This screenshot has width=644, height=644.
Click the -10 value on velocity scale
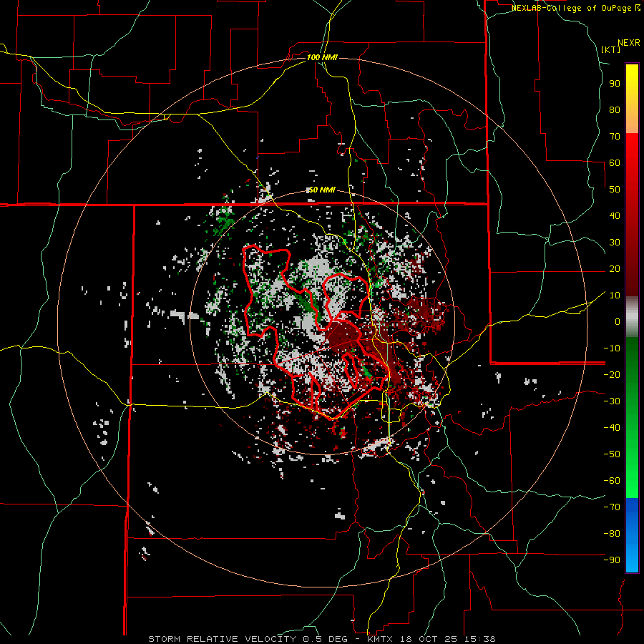click(612, 348)
